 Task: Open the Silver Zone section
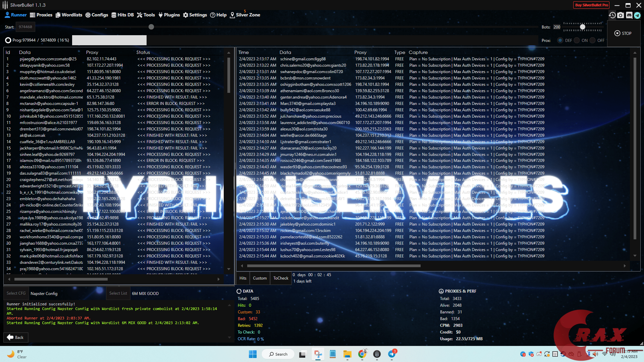pyautogui.click(x=245, y=15)
